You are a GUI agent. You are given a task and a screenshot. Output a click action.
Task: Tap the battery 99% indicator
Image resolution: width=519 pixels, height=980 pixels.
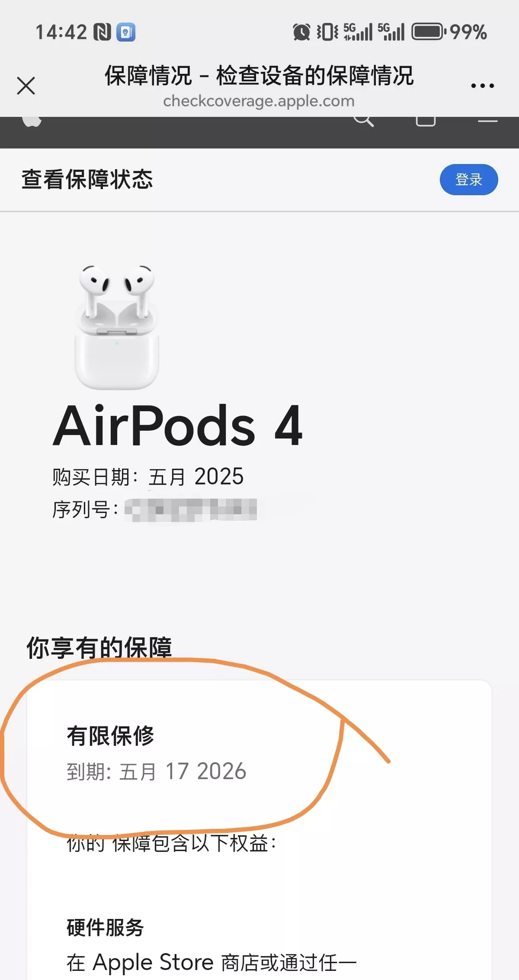[x=449, y=32]
